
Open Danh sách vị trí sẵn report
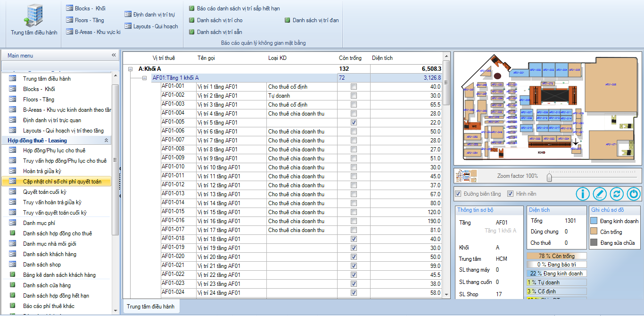[215, 32]
